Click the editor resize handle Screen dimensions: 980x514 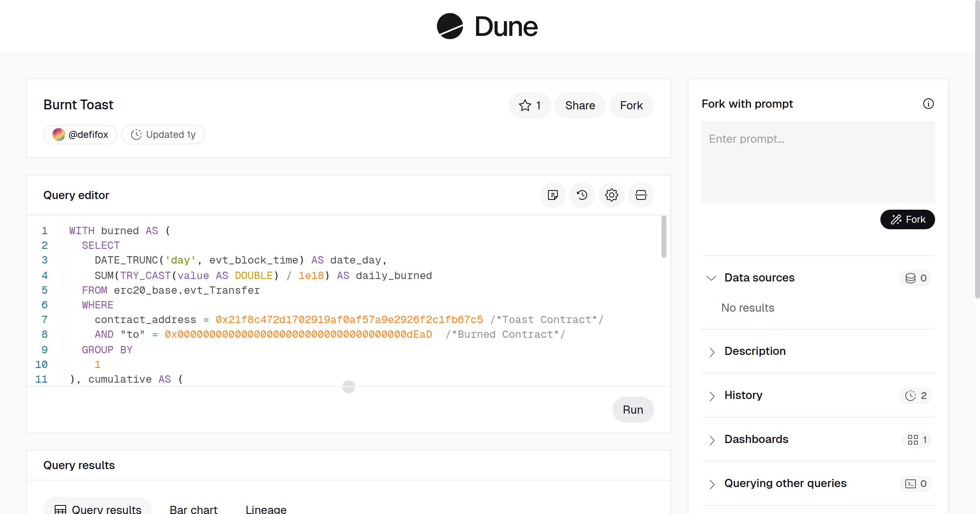(x=348, y=386)
